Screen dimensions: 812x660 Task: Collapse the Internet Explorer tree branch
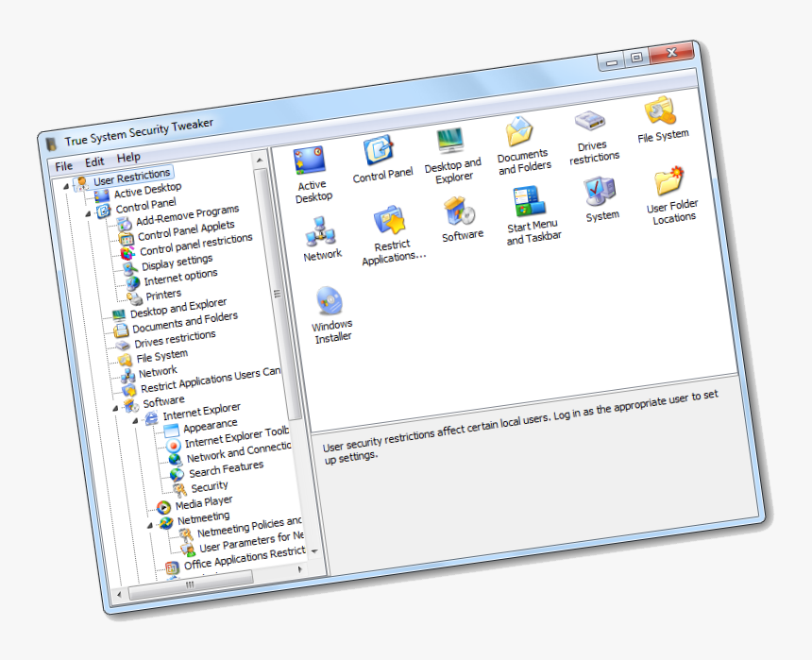click(135, 421)
